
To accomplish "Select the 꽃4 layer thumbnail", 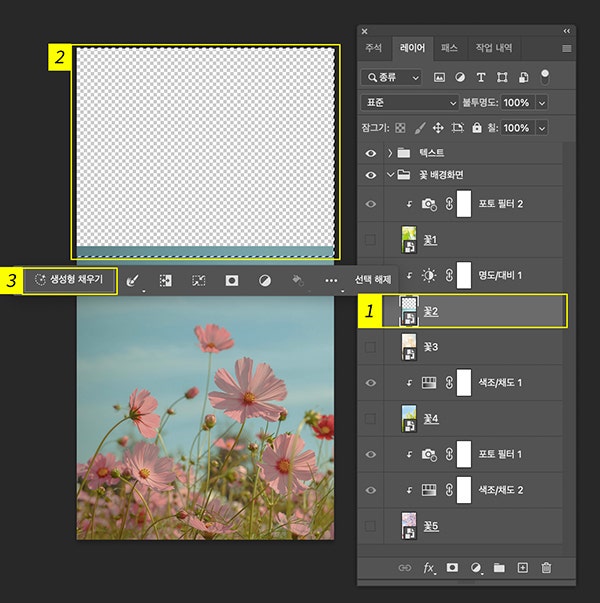I will [x=409, y=417].
